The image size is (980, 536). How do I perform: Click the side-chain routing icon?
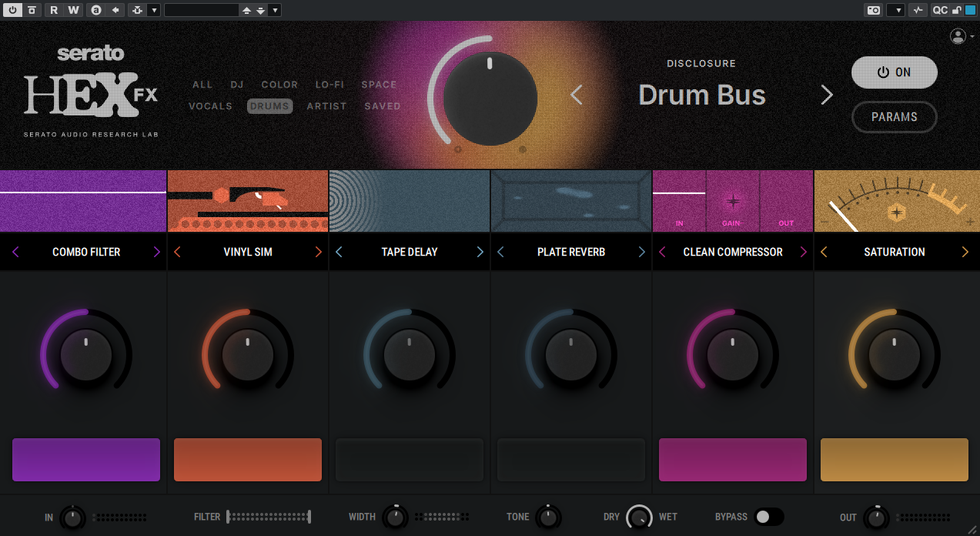pos(137,10)
